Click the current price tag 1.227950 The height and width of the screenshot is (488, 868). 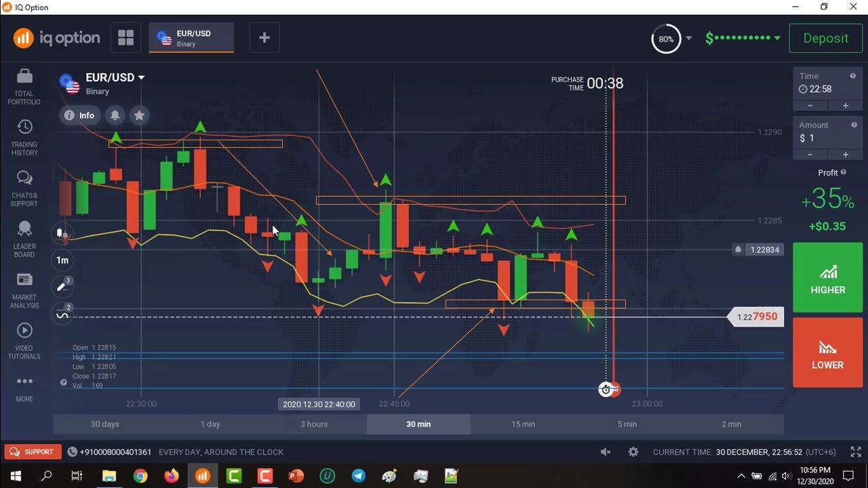coord(756,317)
